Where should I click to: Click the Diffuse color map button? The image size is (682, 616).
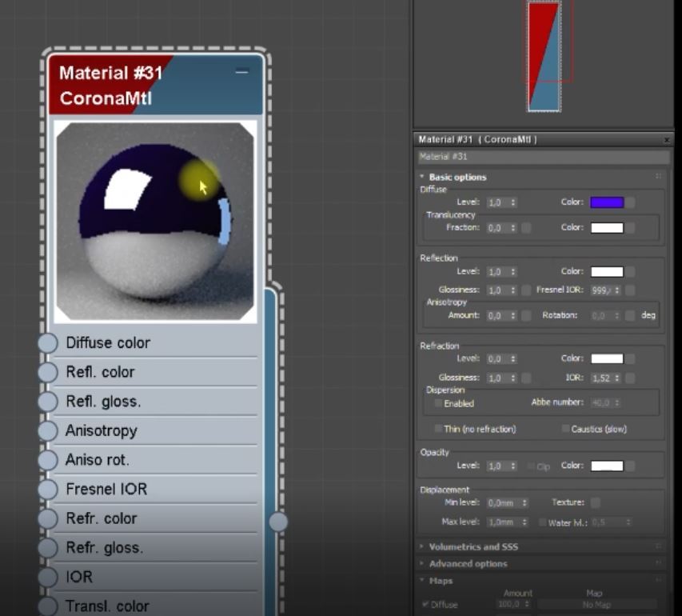[631, 203]
